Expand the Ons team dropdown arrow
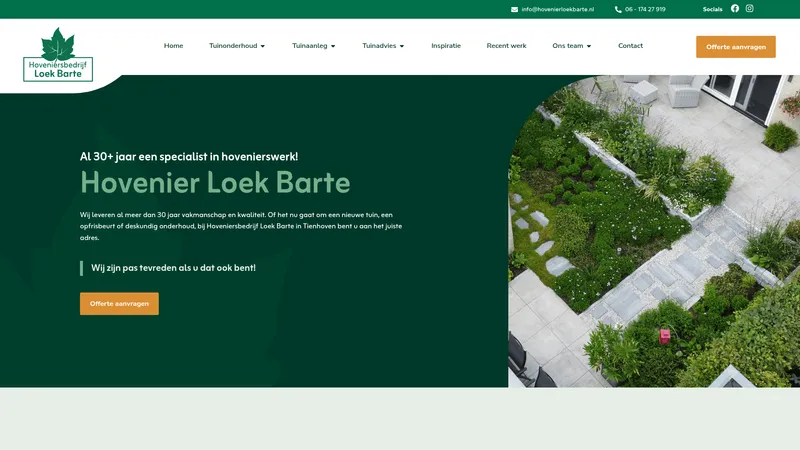 pyautogui.click(x=589, y=46)
